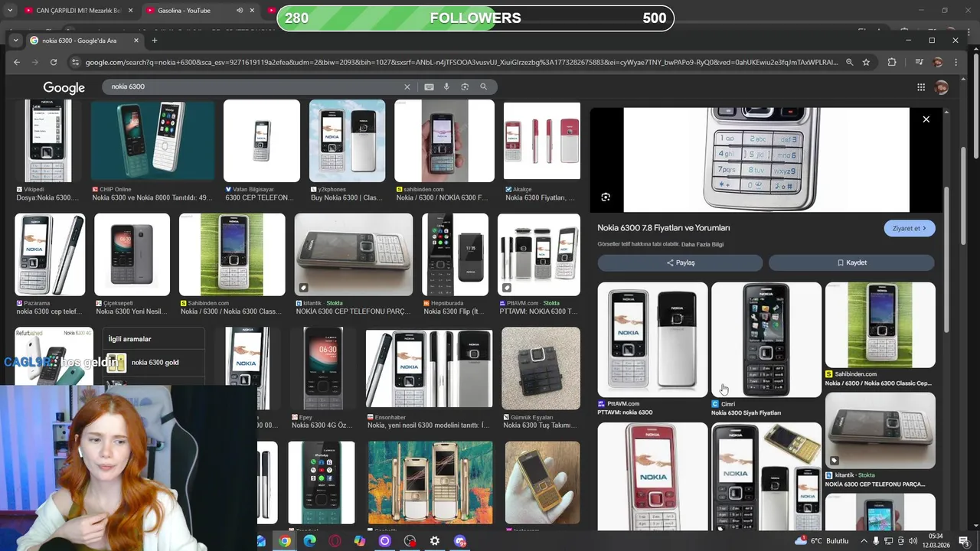Clear the nokia 6300 search query
Image resolution: width=980 pixels, height=551 pixels.
407,86
